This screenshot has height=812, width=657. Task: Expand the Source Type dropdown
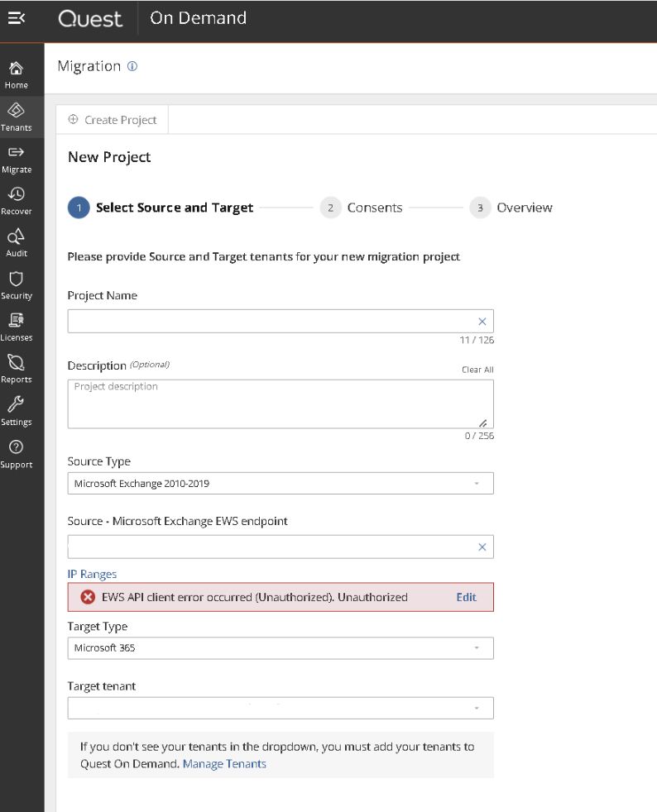point(281,483)
